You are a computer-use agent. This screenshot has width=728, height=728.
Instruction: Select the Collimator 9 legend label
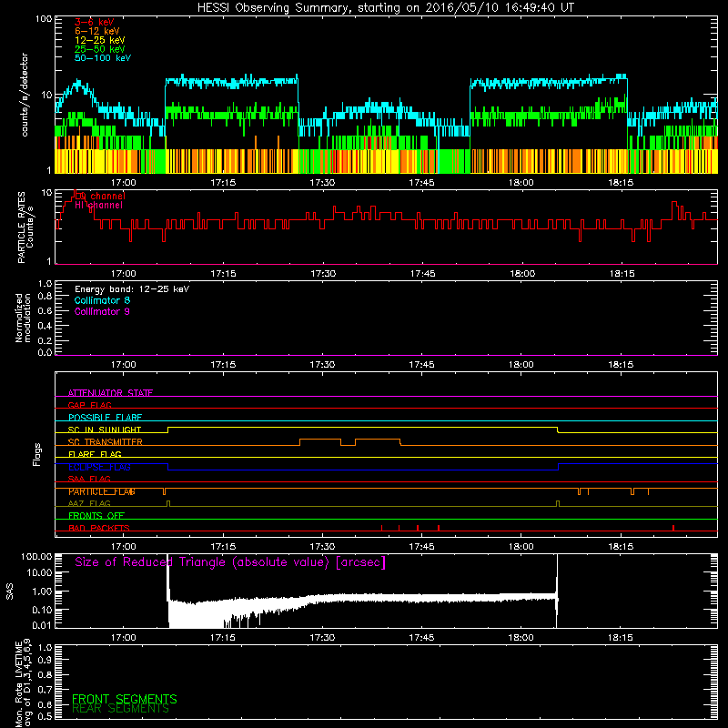point(102,311)
